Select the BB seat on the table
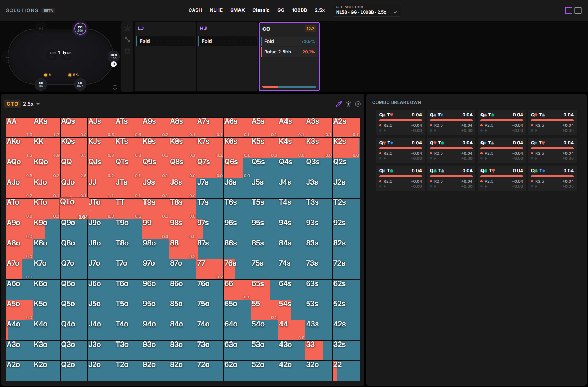588x387 pixels. tap(41, 85)
